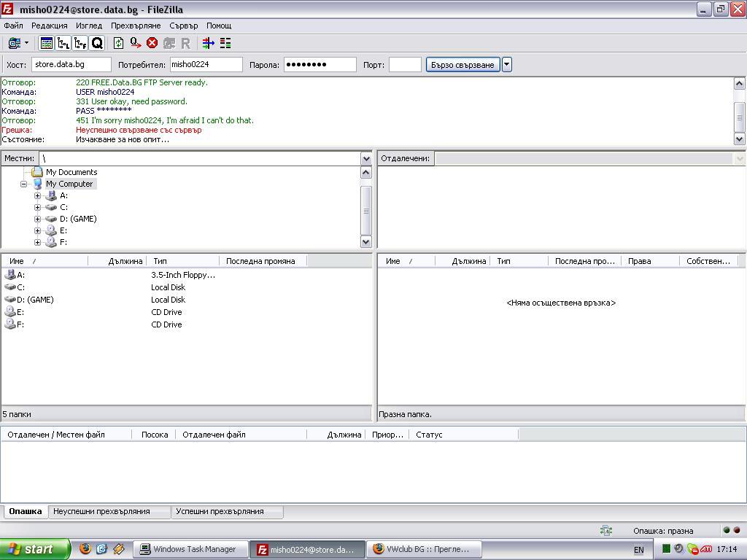Toggle remote directory tree icon
Viewport: 747px width, 560px height.
80,43
